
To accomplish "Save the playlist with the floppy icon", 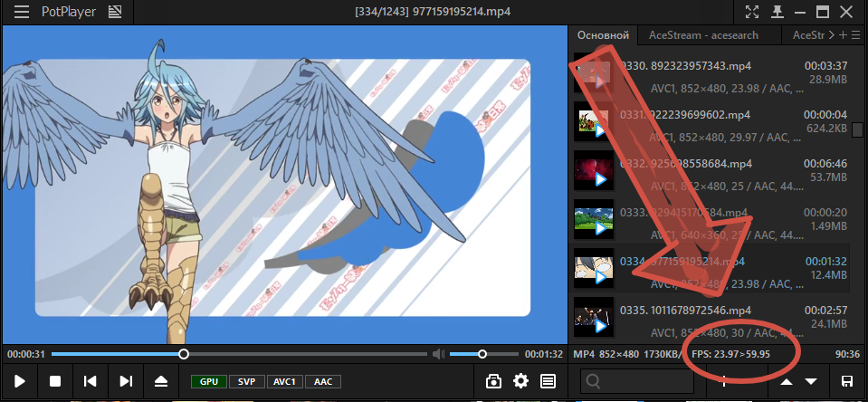I will point(846,381).
